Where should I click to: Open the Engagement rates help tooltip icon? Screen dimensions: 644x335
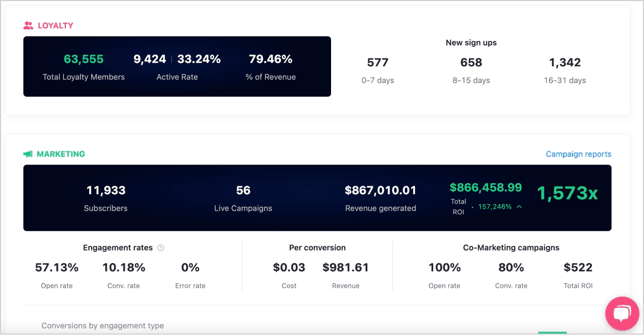click(161, 248)
